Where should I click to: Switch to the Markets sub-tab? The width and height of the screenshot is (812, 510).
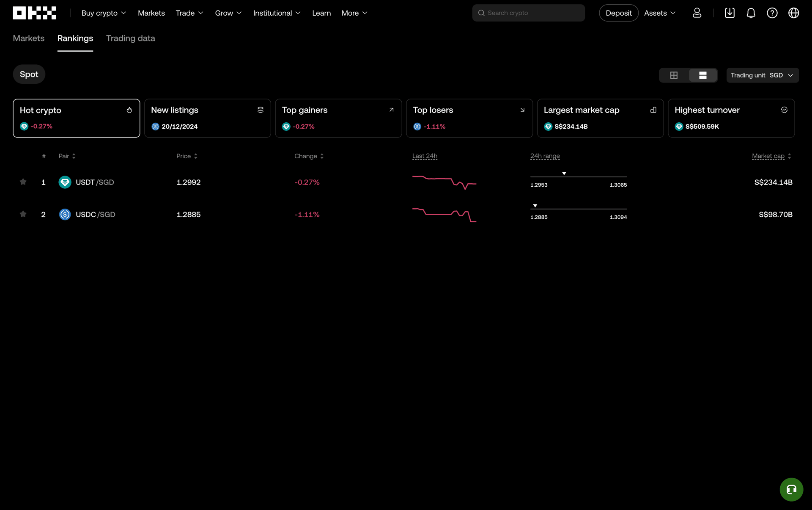[29, 39]
